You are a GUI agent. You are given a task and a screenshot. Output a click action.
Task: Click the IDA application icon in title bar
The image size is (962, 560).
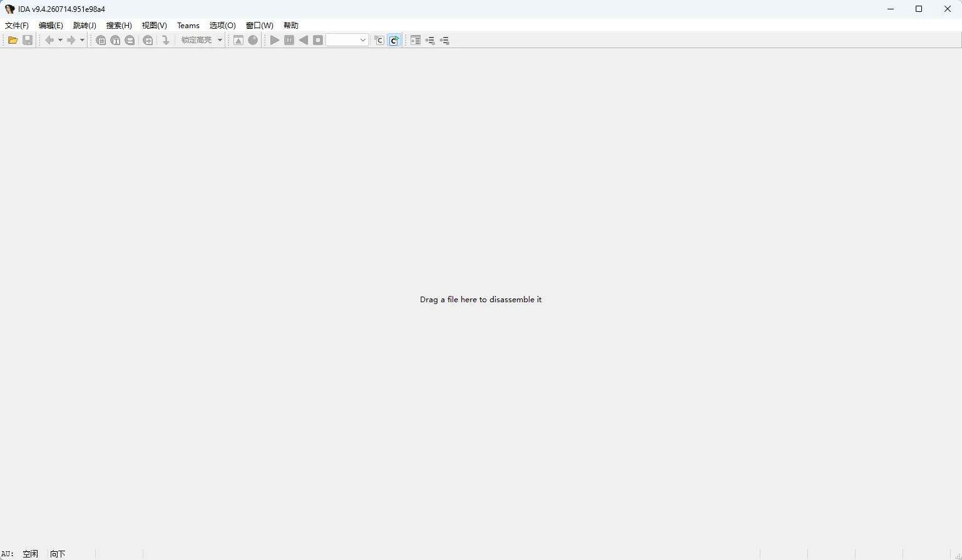pyautogui.click(x=9, y=9)
